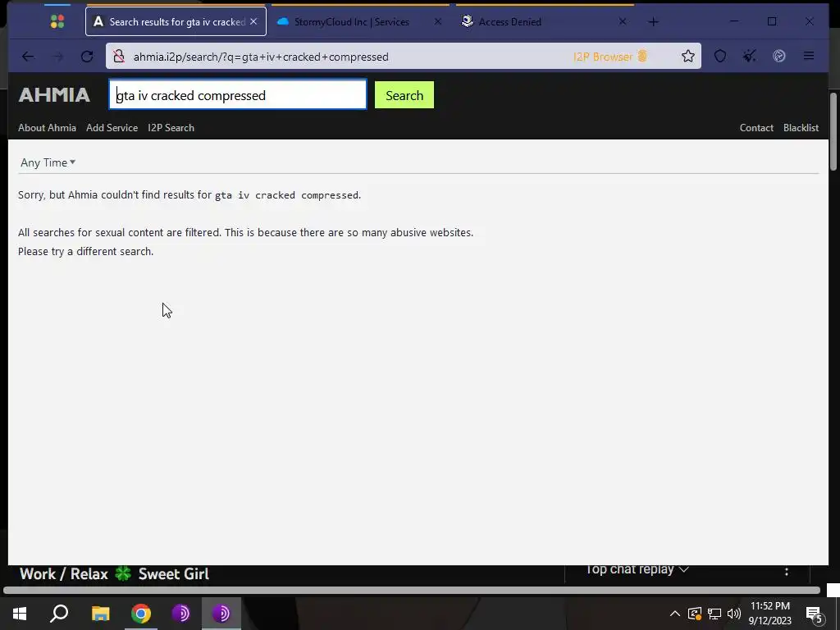
Task: Close the StormyCloud Inc Services tab
Action: [438, 21]
